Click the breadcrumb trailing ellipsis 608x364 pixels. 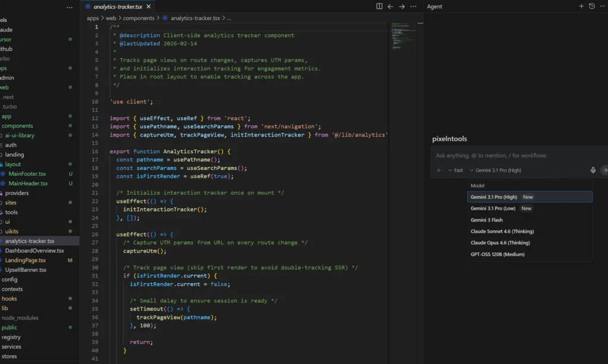click(229, 18)
